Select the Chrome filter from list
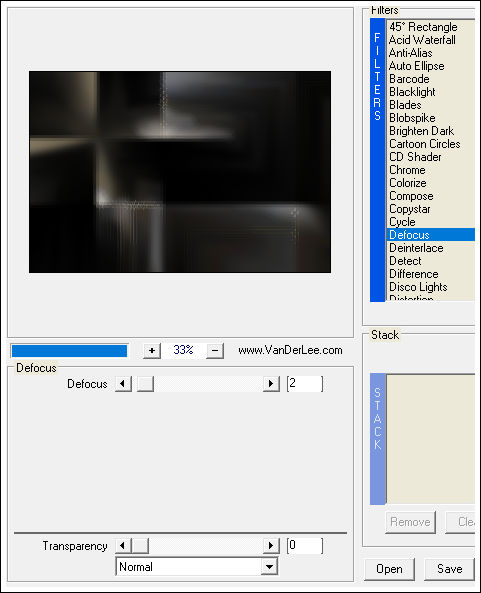Image resolution: width=481 pixels, height=593 pixels. coord(407,170)
